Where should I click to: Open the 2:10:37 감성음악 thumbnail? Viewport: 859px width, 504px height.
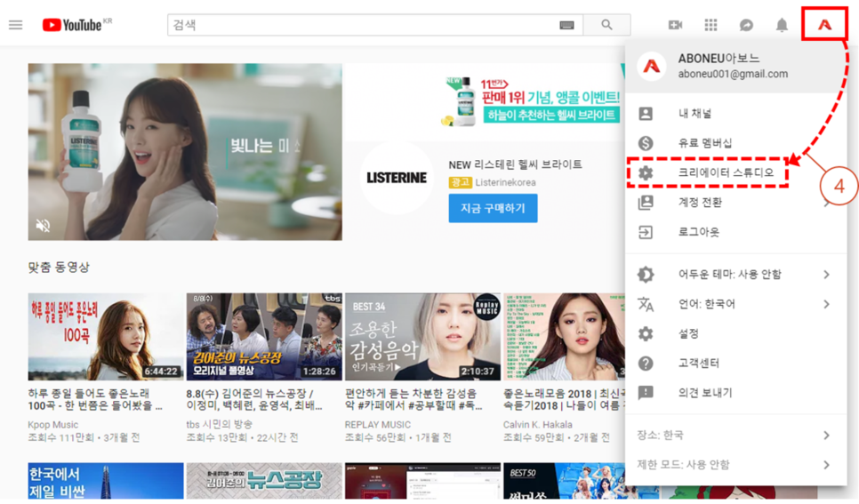click(x=422, y=337)
